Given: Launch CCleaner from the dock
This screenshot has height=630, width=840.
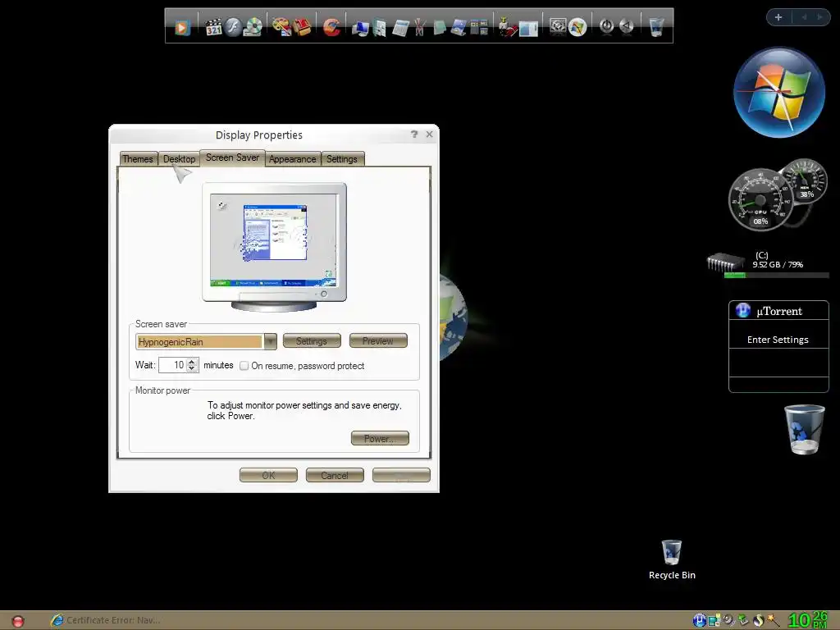Looking at the screenshot, I should 331,27.
